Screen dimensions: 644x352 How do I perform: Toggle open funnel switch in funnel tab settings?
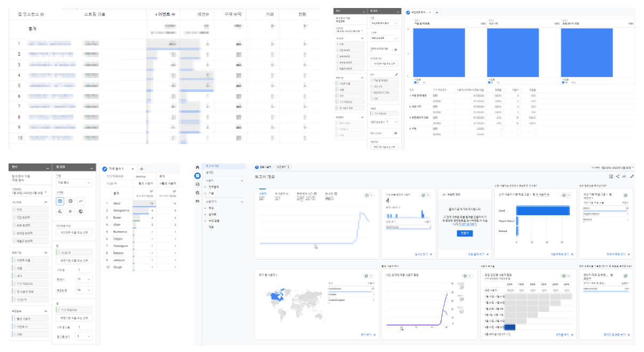pyautogui.click(x=394, y=50)
